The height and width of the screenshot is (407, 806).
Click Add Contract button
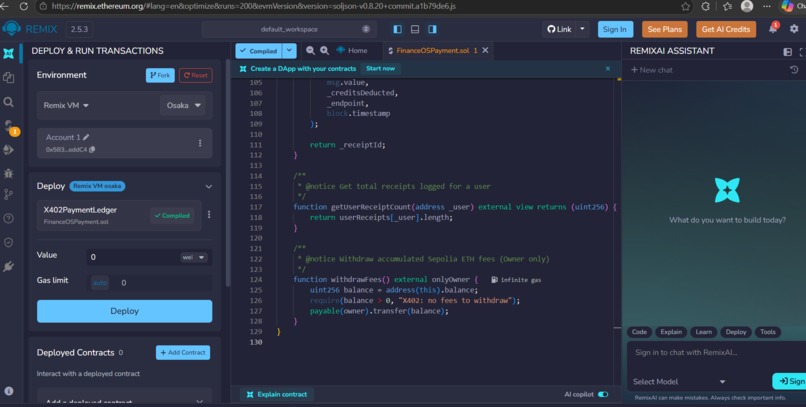(183, 353)
